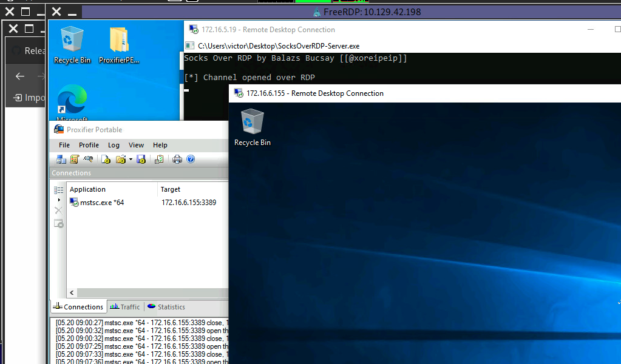Launch the proxy checker clipboard icon
Screen dimensions: 621x364
pos(159,160)
